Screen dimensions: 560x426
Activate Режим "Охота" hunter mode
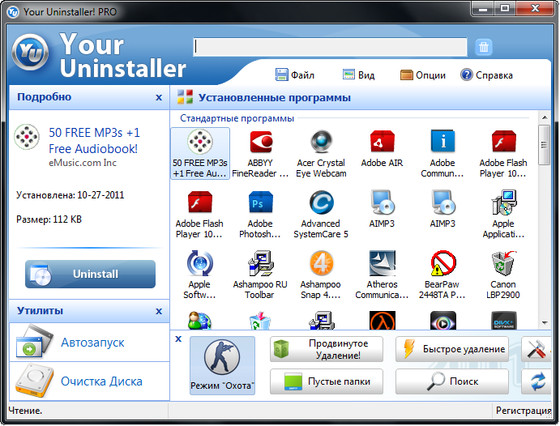222,365
